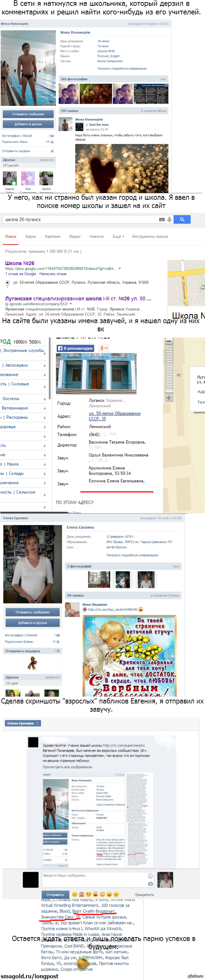Zoom in the map with plus button
Image resolution: width=205 pixels, height=980 pixels.
click(x=168, y=398)
